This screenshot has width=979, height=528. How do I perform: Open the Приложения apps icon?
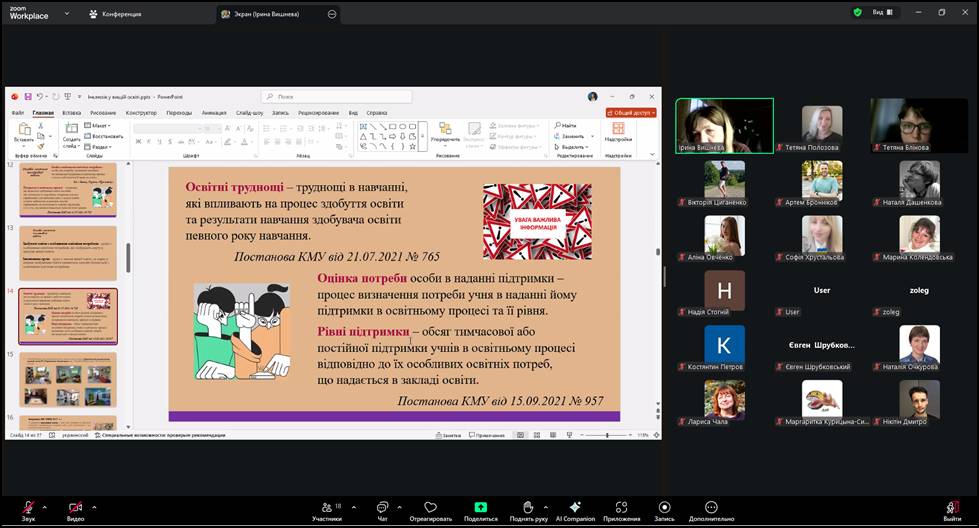click(x=621, y=508)
